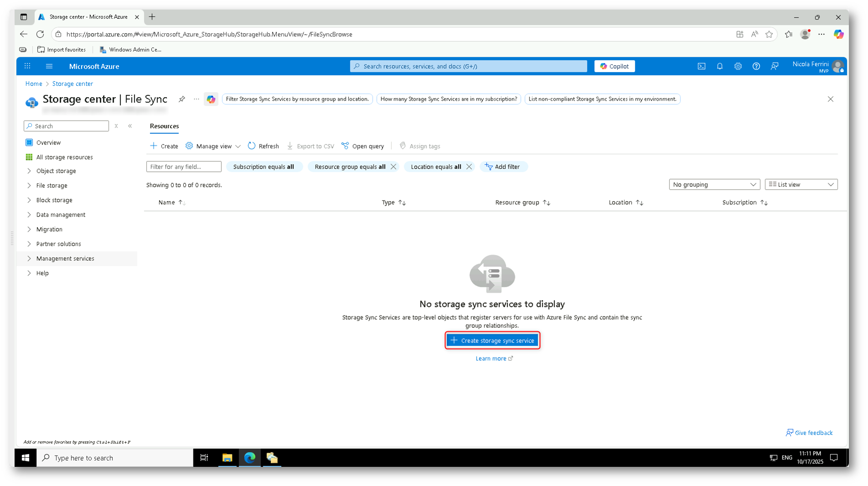Click the sidebar Search field
Viewport: 868px width, 486px height.
pyautogui.click(x=66, y=126)
